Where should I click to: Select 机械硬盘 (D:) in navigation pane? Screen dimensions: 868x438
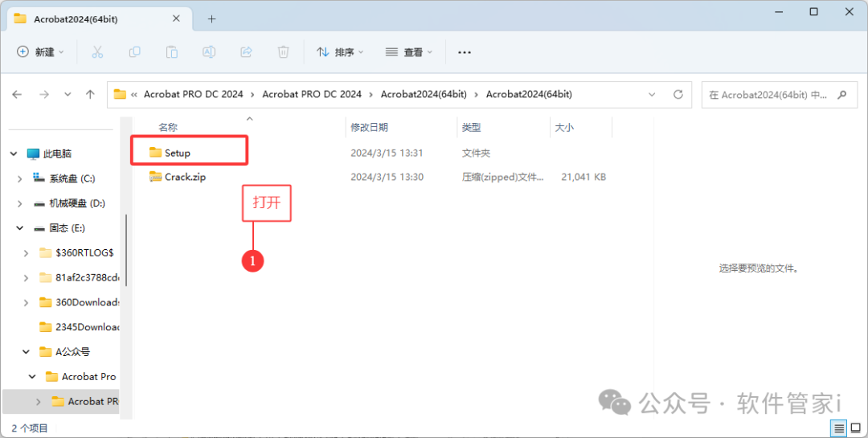(77, 204)
